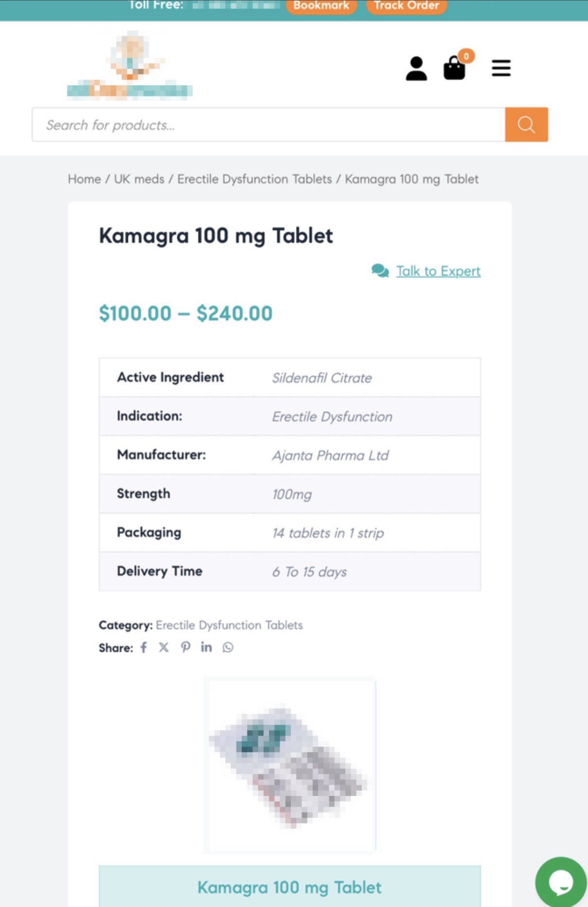Open Erectile Dysfunction Tablets breadcrumb
588x907 pixels.
coord(254,179)
